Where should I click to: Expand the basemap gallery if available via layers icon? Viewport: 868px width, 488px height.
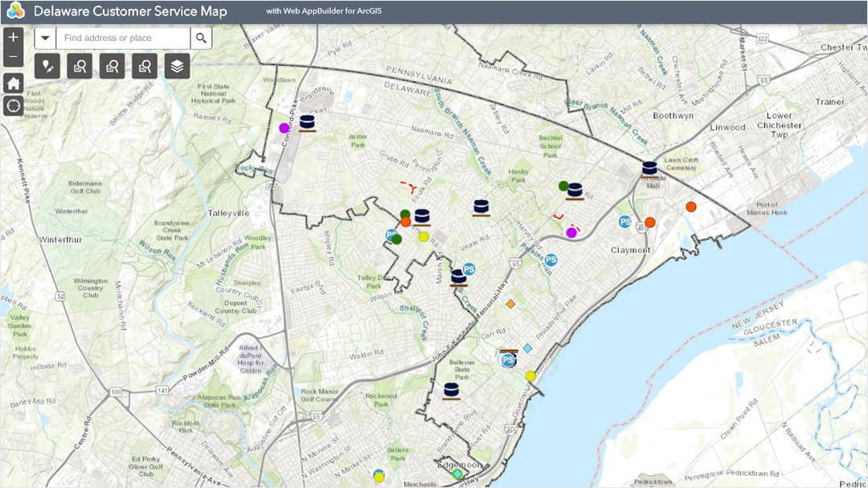tap(177, 67)
